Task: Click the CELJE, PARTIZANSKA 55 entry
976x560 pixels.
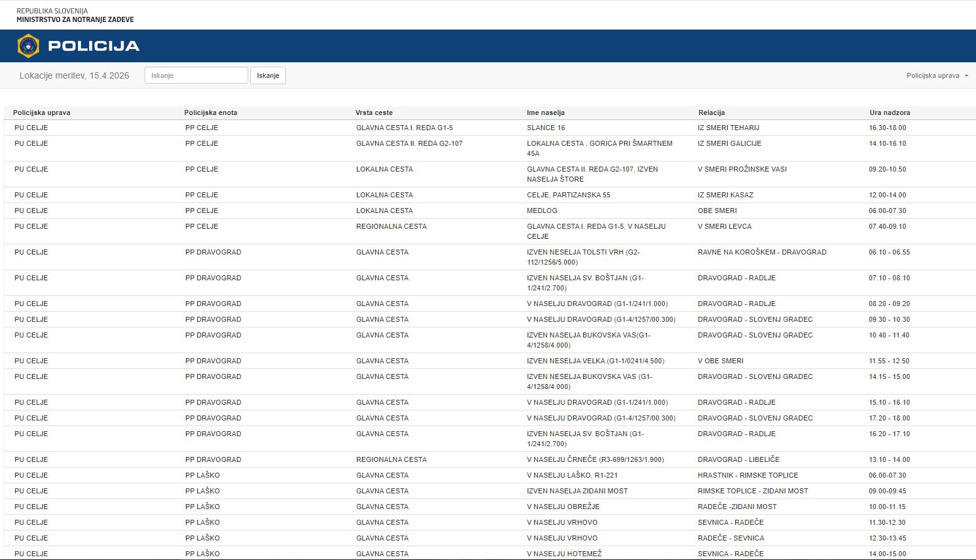Action: 568,195
